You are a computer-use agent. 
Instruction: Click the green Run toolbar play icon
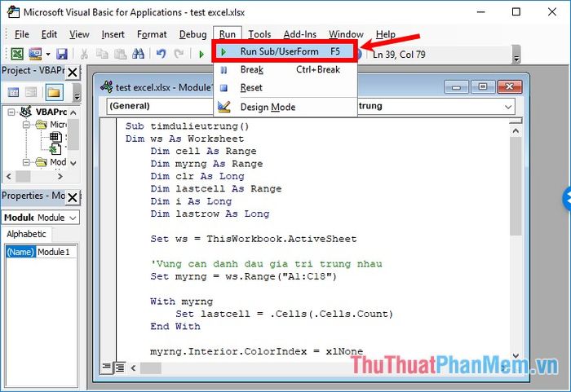[x=201, y=55]
